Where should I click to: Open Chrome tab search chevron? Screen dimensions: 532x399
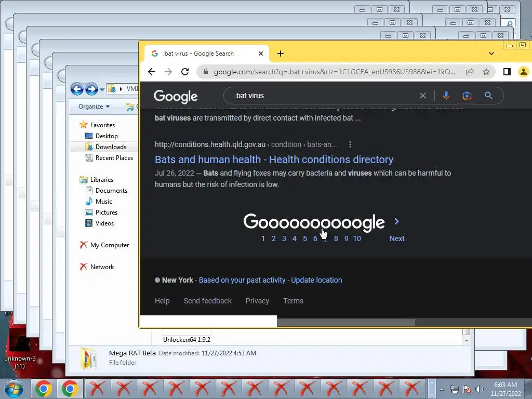[491, 54]
